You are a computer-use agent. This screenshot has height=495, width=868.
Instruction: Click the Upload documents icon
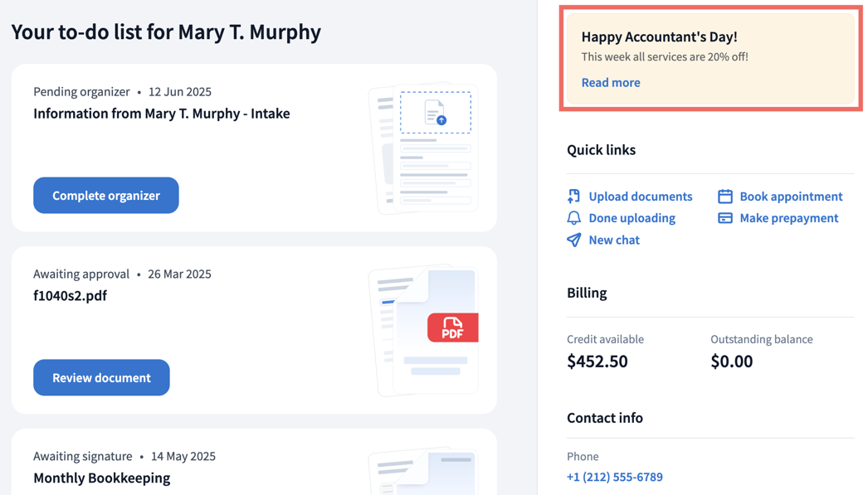[x=573, y=197]
